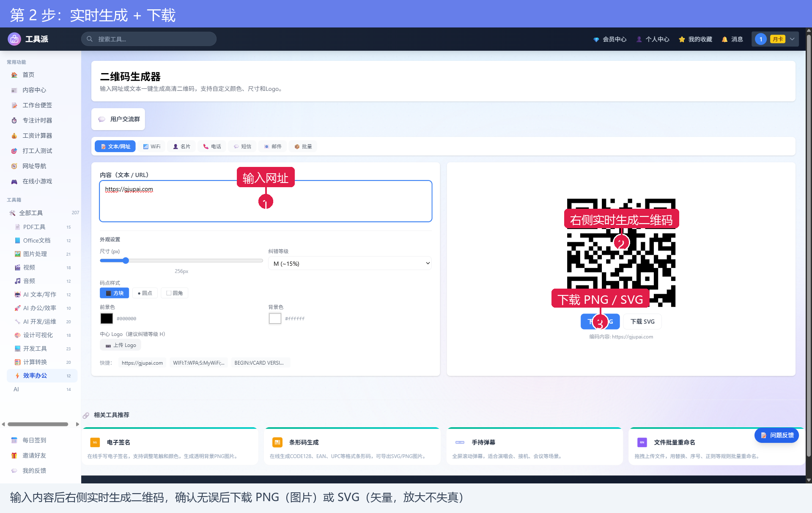The image size is (812, 513).
Task: Switch to the 短信 tab
Action: tap(242, 146)
